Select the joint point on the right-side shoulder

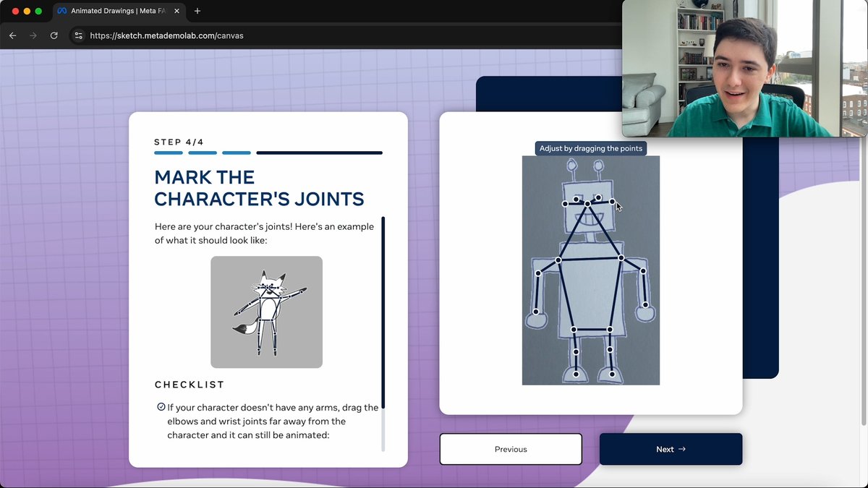(621, 257)
